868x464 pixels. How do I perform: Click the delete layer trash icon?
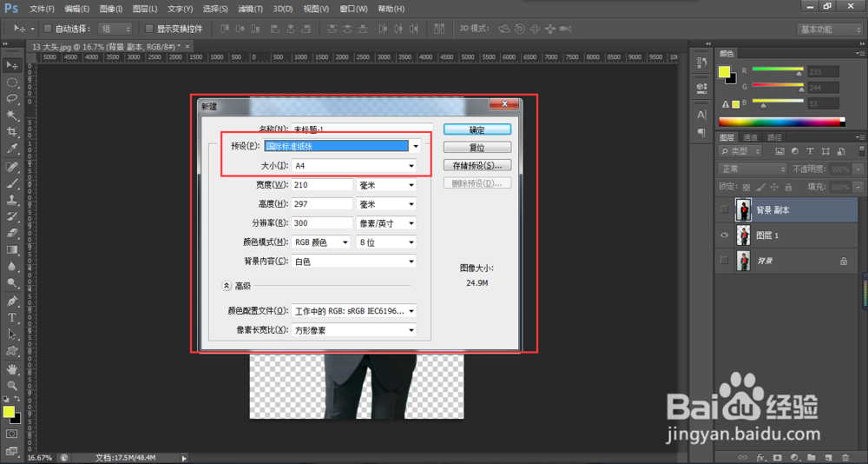(845, 457)
